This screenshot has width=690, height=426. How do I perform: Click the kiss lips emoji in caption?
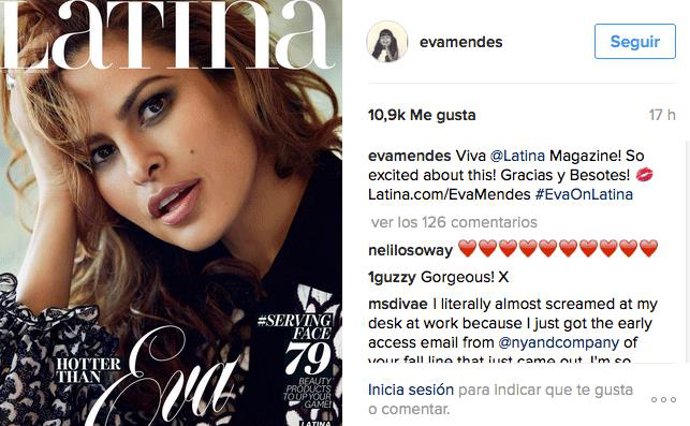644,175
